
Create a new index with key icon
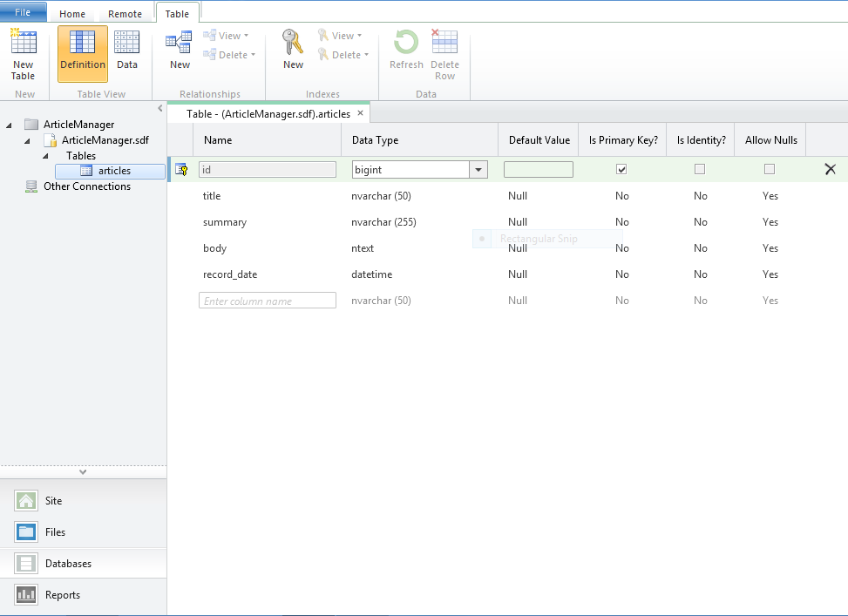click(x=293, y=51)
